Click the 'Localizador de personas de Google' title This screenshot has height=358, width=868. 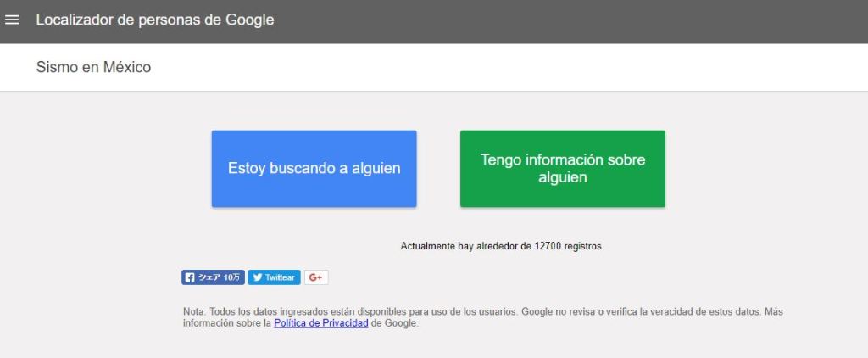click(x=154, y=20)
